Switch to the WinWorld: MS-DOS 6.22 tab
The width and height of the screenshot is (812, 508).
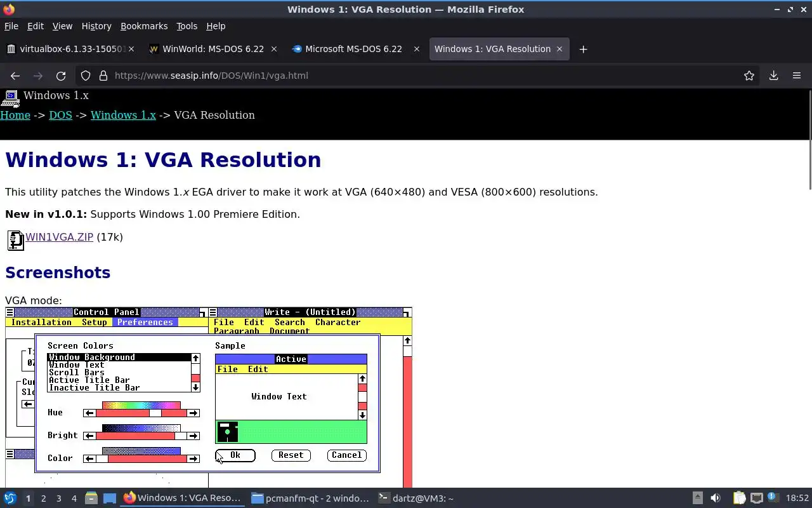(213, 49)
